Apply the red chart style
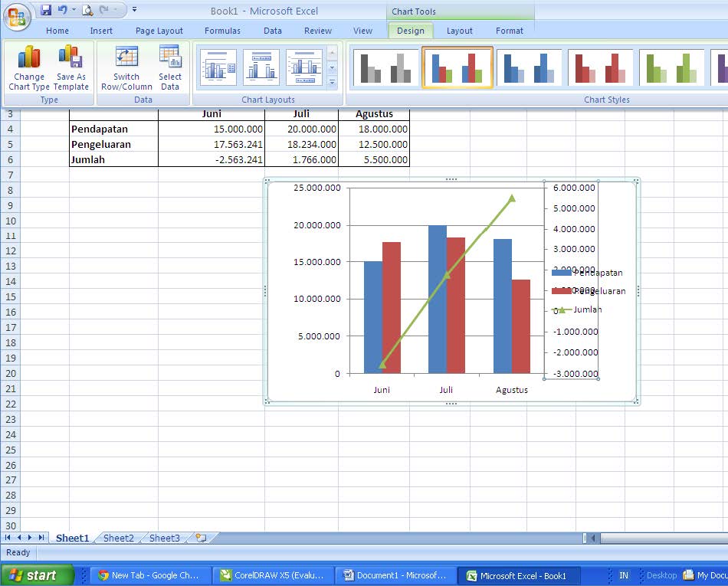The height and width of the screenshot is (586, 728). (600, 67)
